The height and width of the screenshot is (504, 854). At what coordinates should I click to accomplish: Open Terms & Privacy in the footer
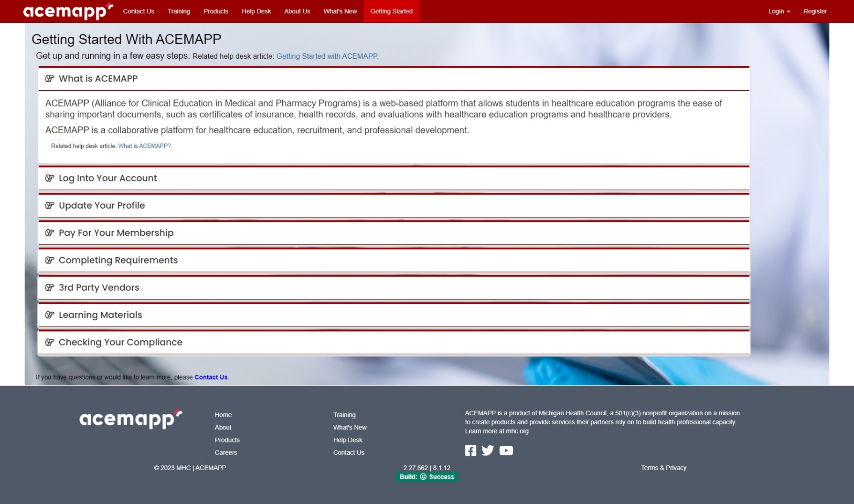click(x=663, y=468)
